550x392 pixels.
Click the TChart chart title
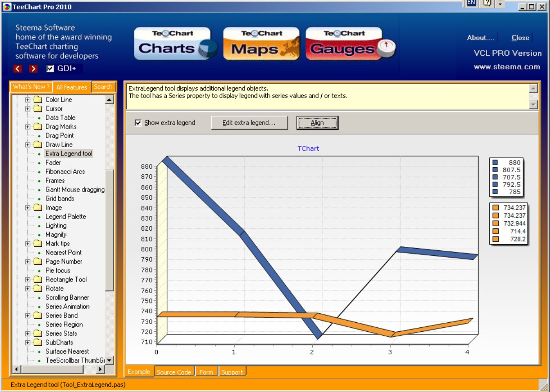308,148
